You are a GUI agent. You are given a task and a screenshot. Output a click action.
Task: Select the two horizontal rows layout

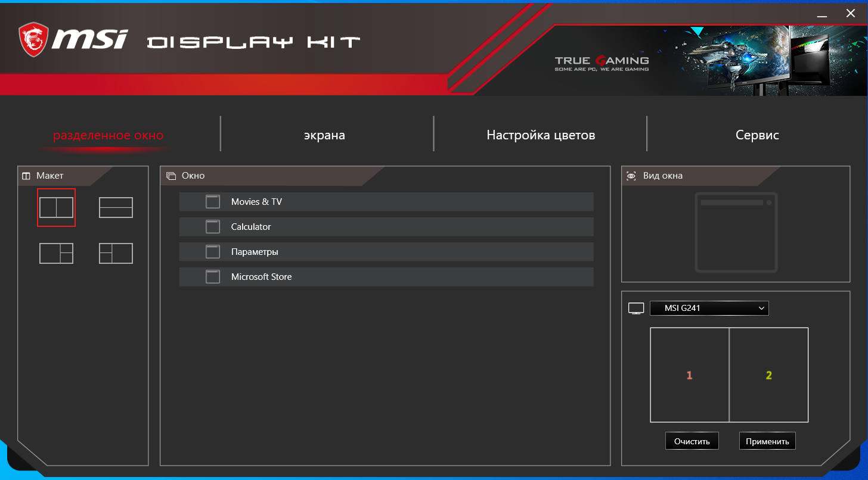(x=116, y=207)
